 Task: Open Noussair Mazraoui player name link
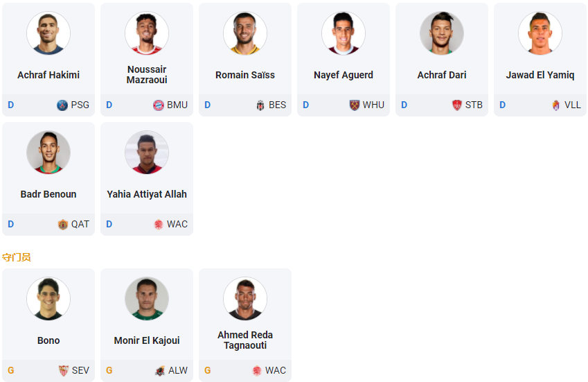[147, 75]
